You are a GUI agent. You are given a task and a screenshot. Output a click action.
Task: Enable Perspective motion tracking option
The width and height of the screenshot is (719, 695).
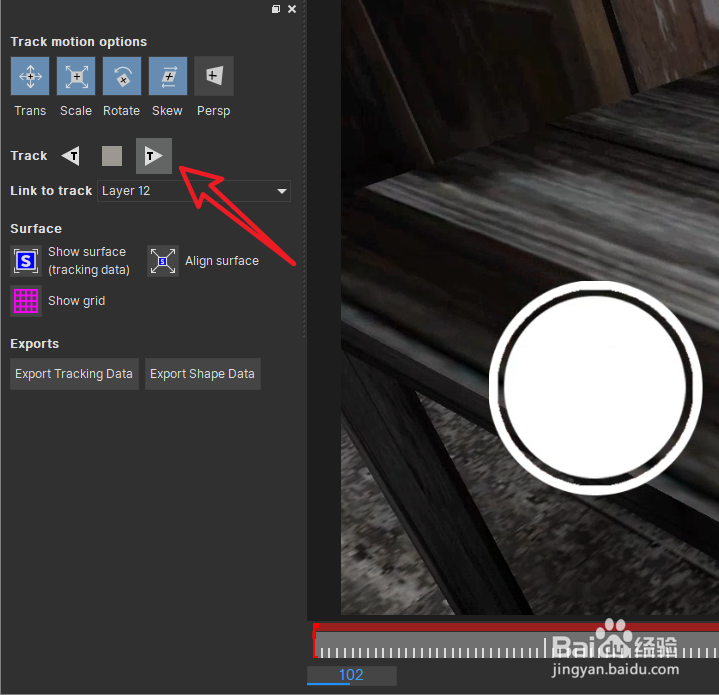tap(214, 76)
